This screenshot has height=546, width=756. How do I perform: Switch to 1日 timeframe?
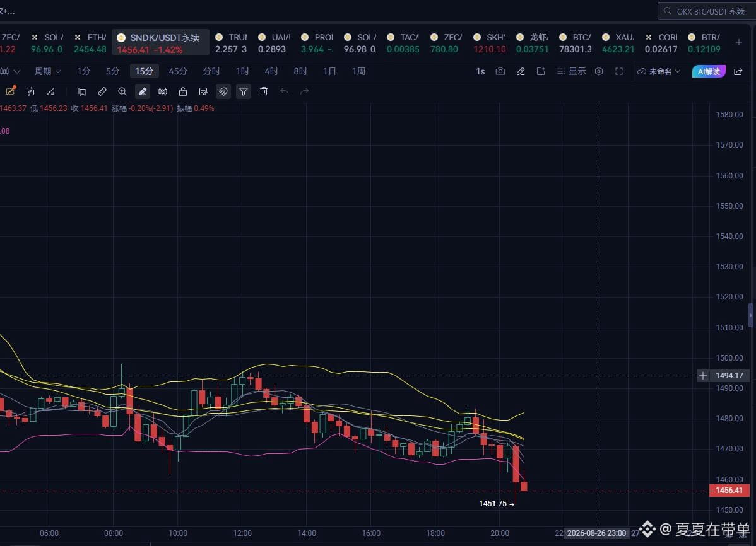(329, 71)
